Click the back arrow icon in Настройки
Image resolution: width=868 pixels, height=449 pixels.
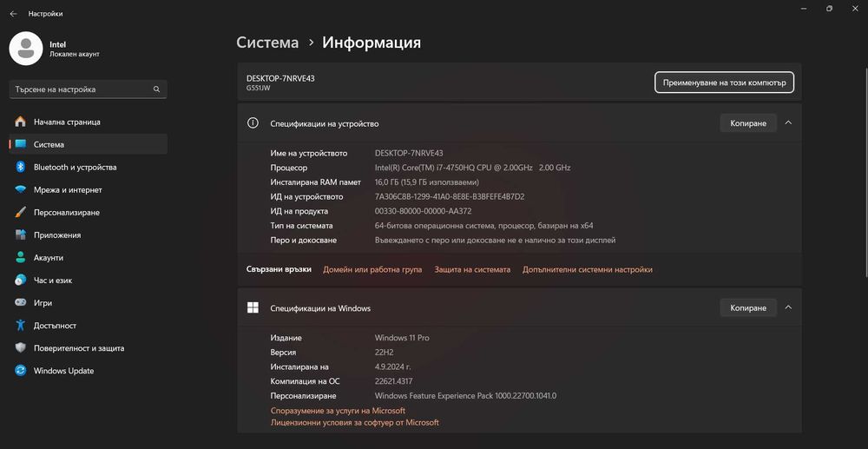(13, 14)
